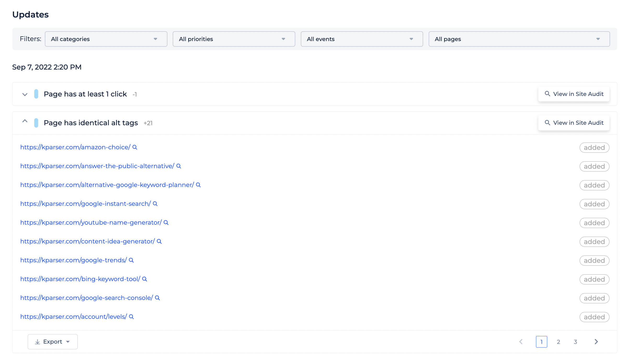Open the google-instant-search link
The image size is (628, 364).
pos(85,204)
